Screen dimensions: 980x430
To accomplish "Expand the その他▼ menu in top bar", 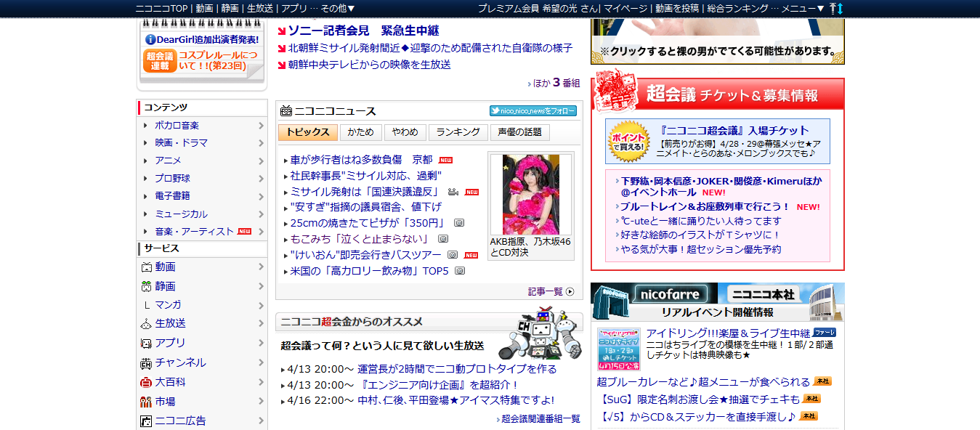I will coord(337,8).
